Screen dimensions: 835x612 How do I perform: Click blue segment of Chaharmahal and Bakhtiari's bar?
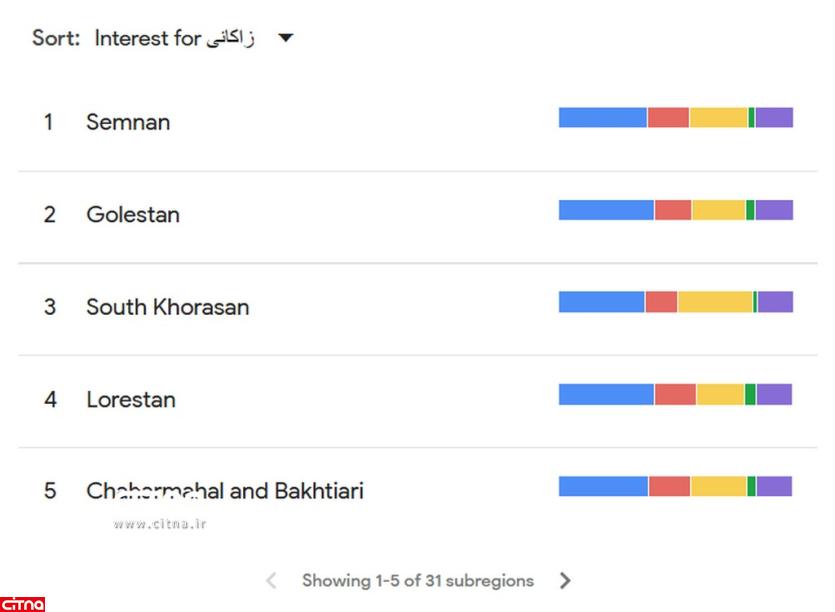(603, 486)
